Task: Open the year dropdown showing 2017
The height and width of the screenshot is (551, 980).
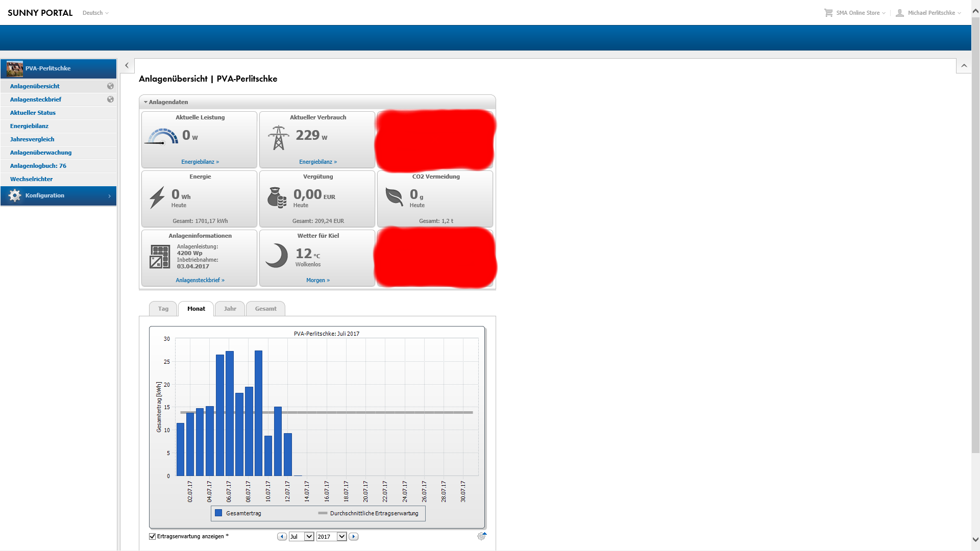Action: click(341, 536)
